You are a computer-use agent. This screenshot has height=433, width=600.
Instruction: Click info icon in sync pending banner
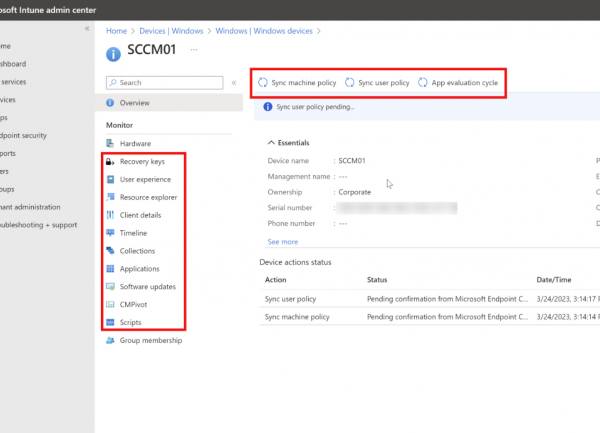(268, 107)
